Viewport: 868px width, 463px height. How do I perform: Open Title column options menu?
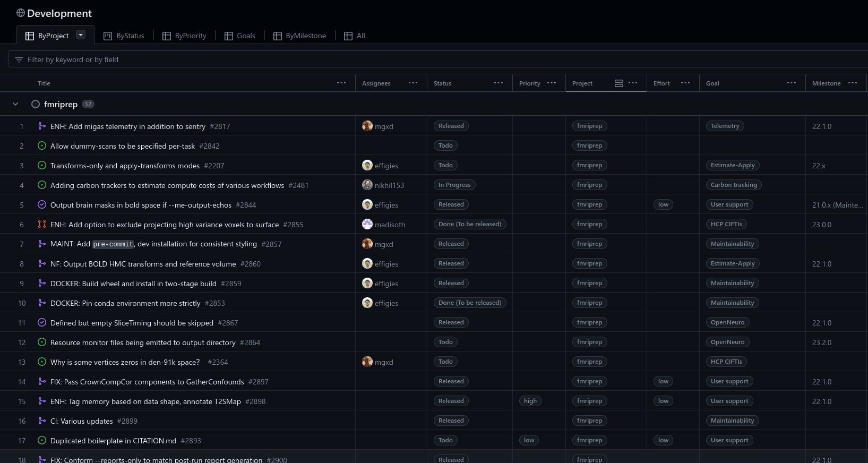pos(341,83)
